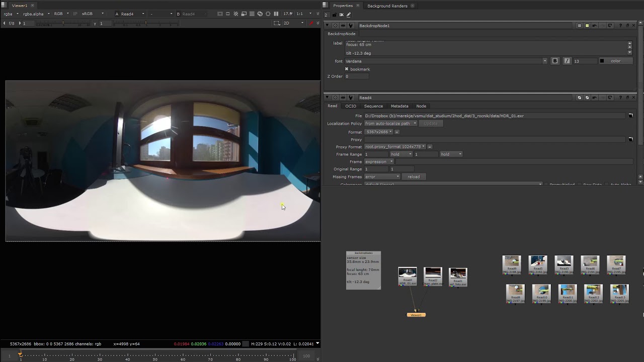644x362 pixels.
Task: Click the scanlines render icon in viewer toolbar
Action: (252, 14)
